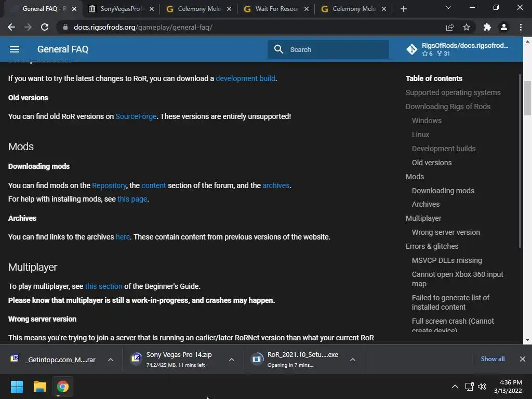The width and height of the screenshot is (532, 399).
Task: Open the development build link
Action: [246, 78]
